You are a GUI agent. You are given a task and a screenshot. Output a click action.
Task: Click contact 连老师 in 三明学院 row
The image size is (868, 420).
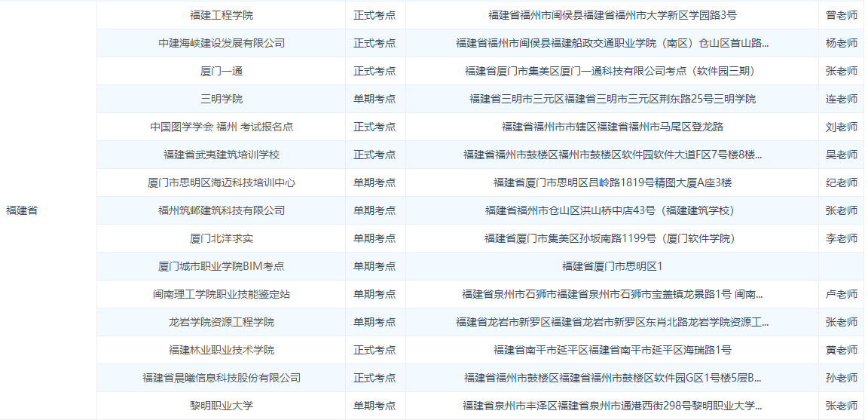pyautogui.click(x=841, y=99)
